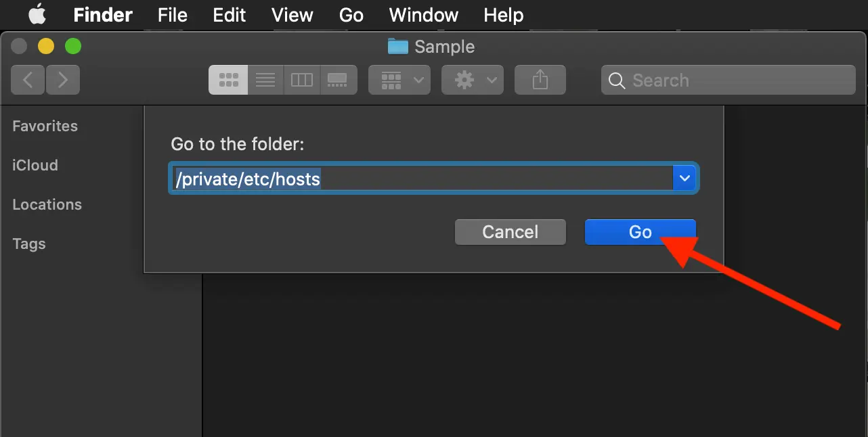The height and width of the screenshot is (437, 868).
Task: Select Locations in the sidebar
Action: point(47,204)
